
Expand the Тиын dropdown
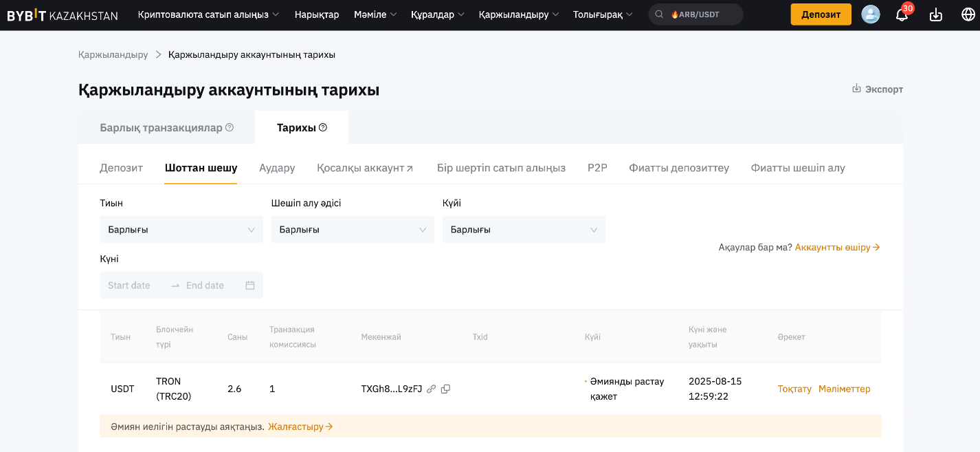[x=181, y=230]
